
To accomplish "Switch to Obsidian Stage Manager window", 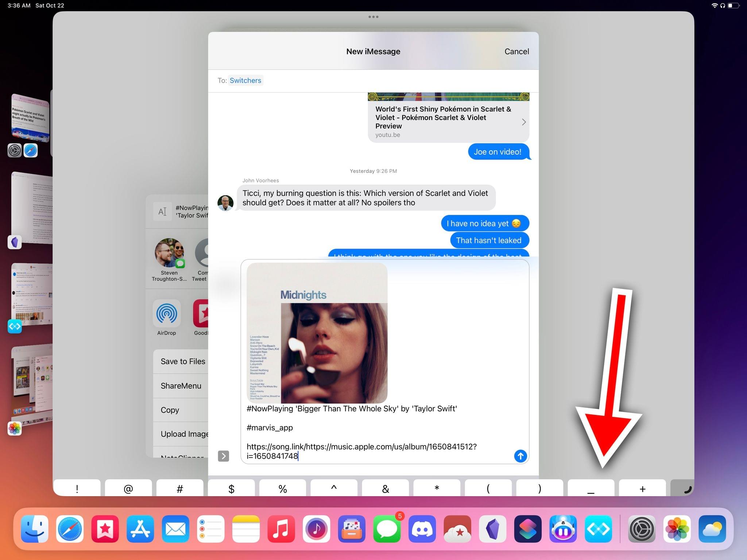I will [x=32, y=208].
